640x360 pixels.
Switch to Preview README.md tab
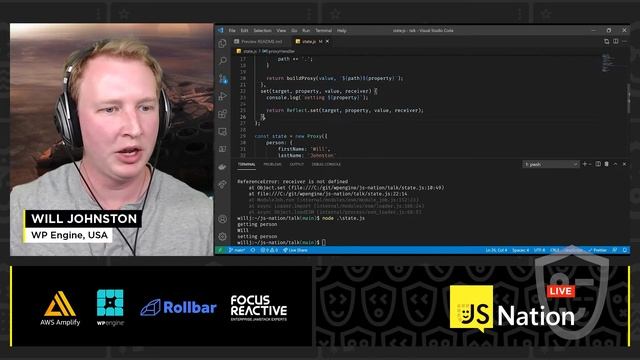point(261,41)
